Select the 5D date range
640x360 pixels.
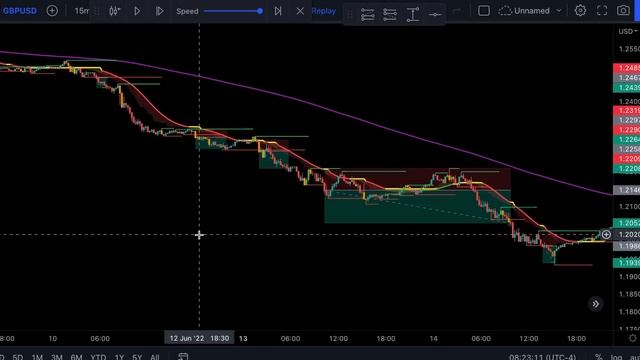click(x=18, y=357)
